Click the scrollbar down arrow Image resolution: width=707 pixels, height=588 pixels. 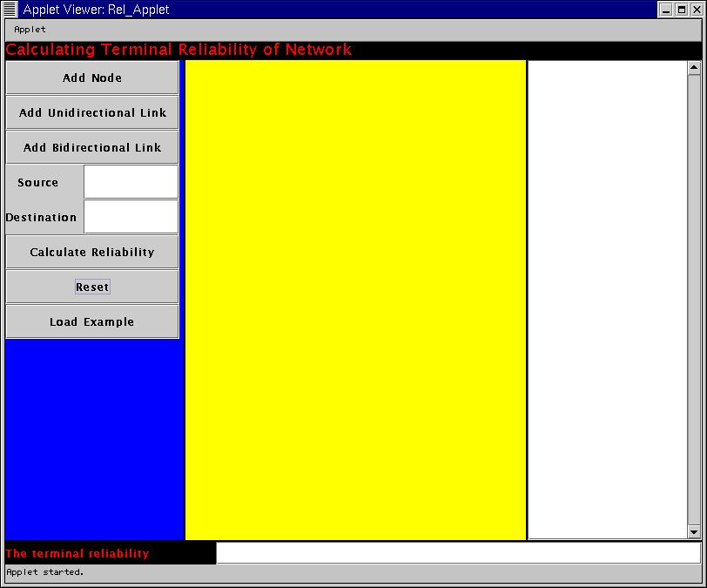point(694,532)
